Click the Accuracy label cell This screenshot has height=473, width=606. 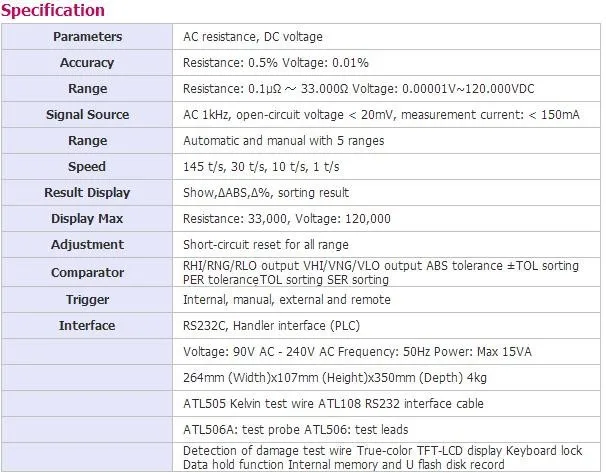[x=87, y=63]
